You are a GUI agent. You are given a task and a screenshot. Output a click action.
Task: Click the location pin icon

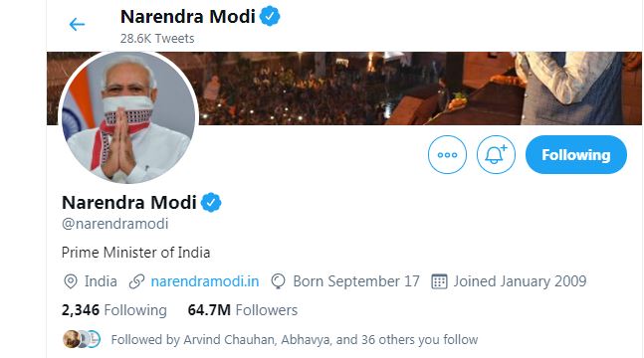(x=71, y=281)
